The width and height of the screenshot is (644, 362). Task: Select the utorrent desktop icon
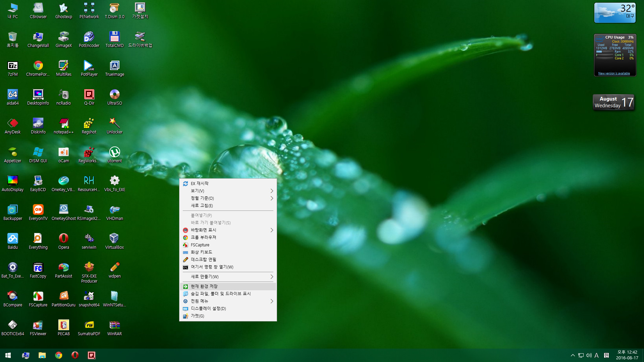point(115,155)
